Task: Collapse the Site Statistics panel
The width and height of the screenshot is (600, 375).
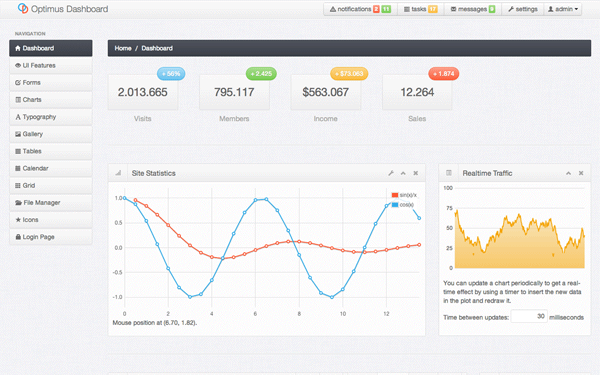Action: [403, 173]
